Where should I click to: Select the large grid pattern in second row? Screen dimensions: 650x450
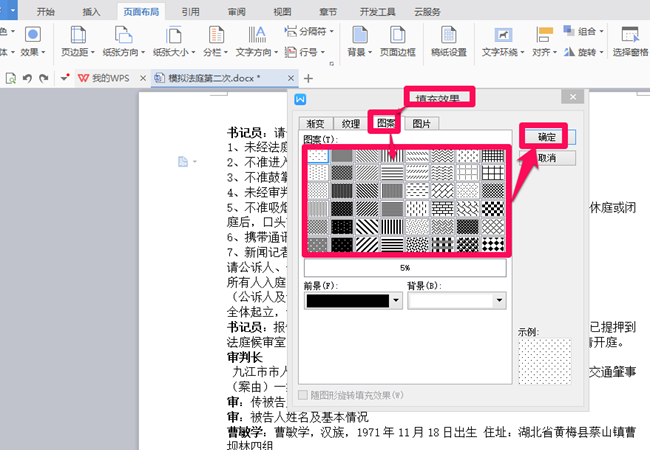tap(492, 173)
